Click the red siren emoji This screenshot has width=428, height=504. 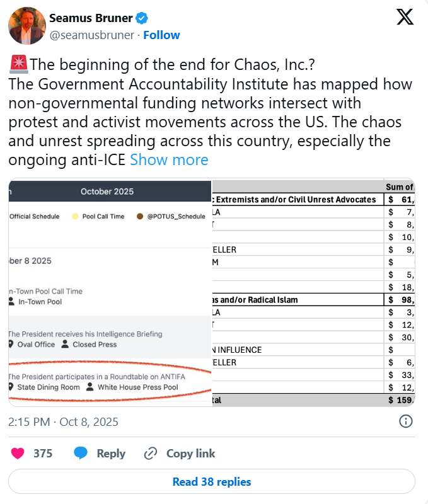pyautogui.click(x=17, y=64)
